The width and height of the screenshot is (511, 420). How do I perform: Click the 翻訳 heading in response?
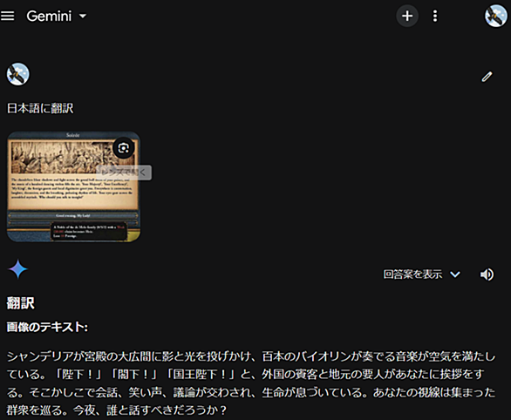[x=21, y=303]
